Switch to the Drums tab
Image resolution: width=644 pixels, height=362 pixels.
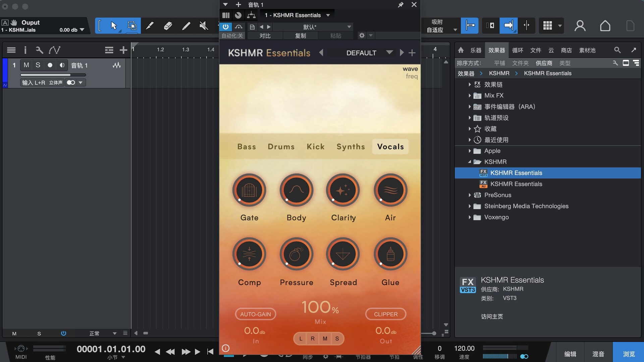(281, 147)
